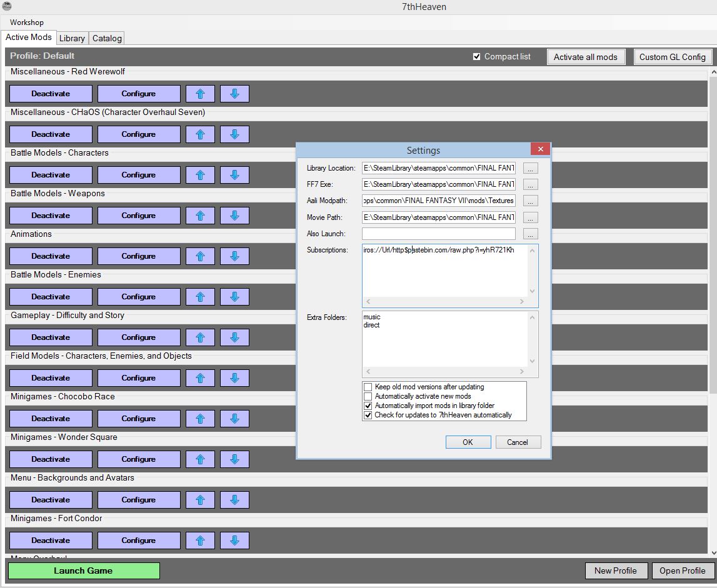Move Menu - Backgrounds and Avatars up
Image resolution: width=717 pixels, height=588 pixels.
tap(200, 500)
